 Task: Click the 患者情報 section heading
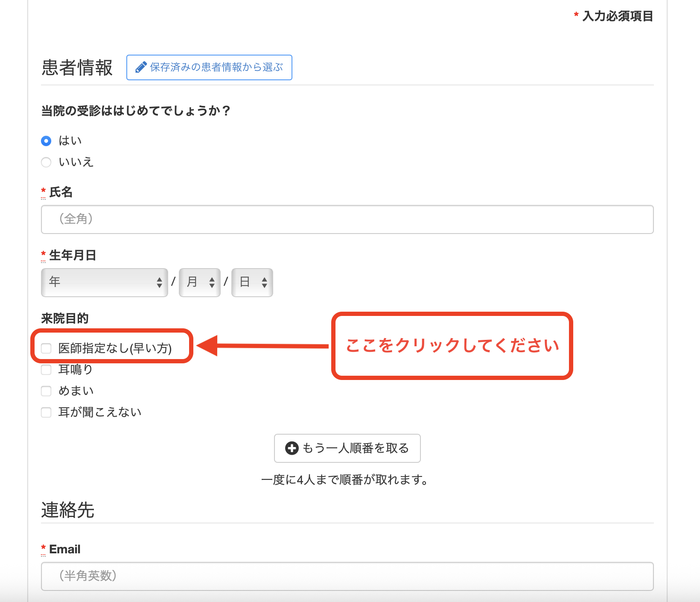pyautogui.click(x=77, y=68)
